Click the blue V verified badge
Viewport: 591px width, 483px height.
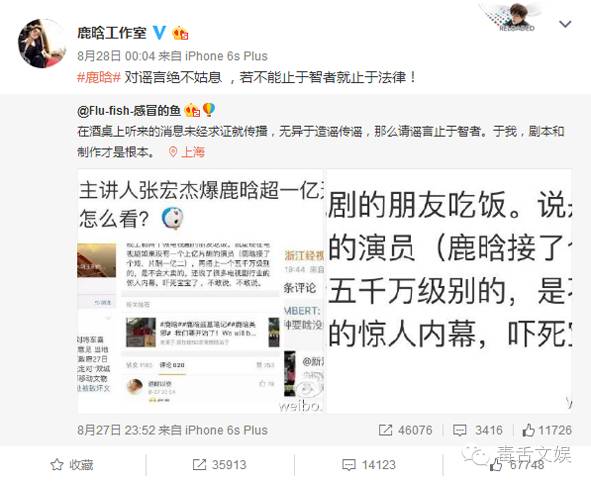click(x=159, y=33)
